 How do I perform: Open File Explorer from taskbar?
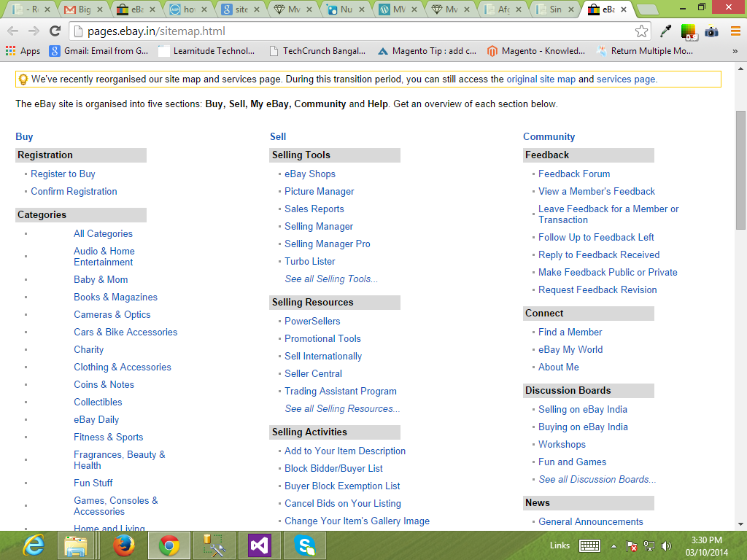tap(76, 545)
